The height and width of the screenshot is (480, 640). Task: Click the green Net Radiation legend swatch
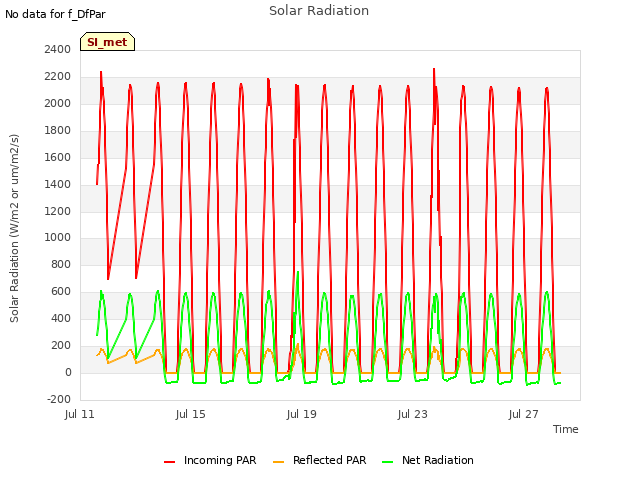[387, 462]
